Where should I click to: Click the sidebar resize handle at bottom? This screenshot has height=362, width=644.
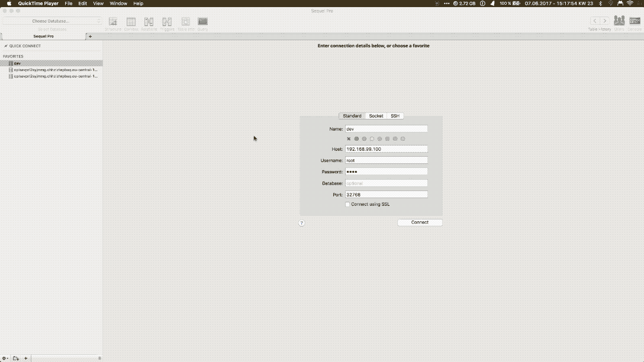click(99, 358)
